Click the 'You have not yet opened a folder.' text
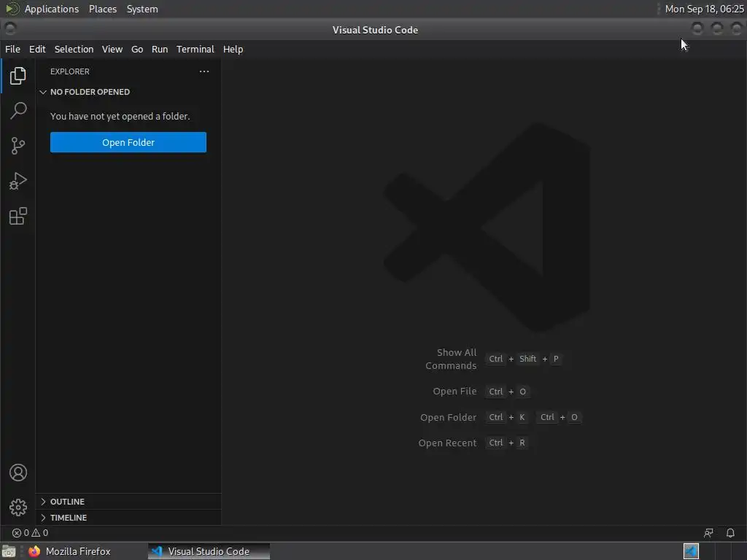 pyautogui.click(x=120, y=116)
